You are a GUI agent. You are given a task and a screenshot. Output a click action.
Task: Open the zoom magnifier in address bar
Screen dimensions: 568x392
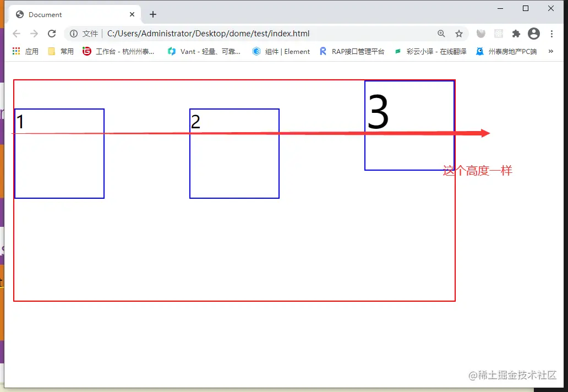pyautogui.click(x=441, y=34)
